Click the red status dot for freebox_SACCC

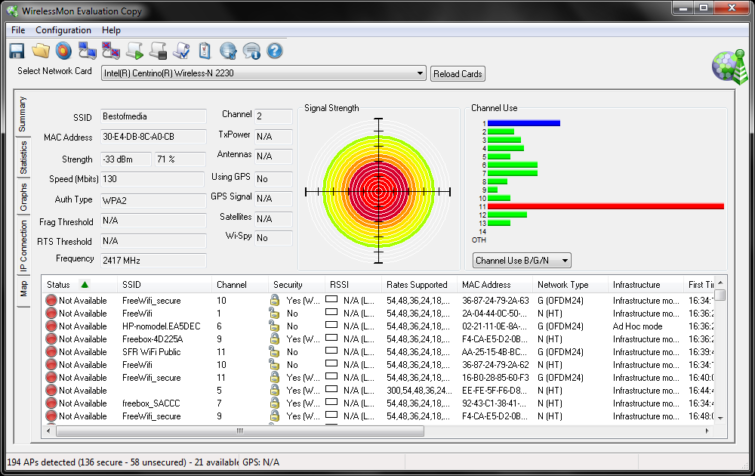(51, 403)
